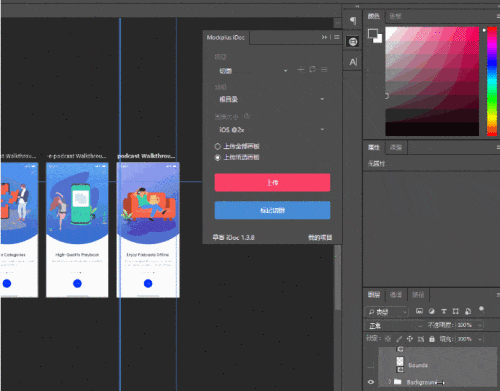500x391 pixels.
Task: Hide the Background layer group
Action: (x=371, y=382)
